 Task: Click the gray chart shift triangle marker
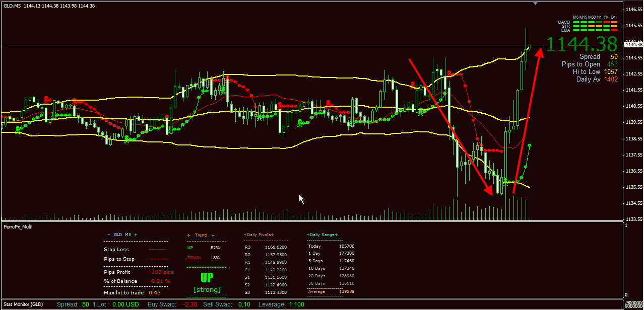pos(536,3)
